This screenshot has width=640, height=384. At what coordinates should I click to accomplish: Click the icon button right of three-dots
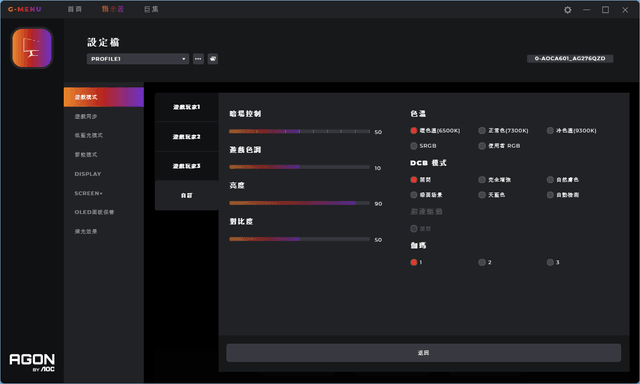tap(213, 59)
